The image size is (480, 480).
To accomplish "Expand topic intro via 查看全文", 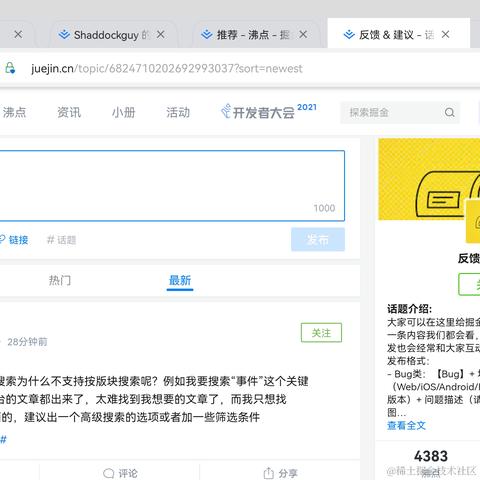I will click(407, 425).
